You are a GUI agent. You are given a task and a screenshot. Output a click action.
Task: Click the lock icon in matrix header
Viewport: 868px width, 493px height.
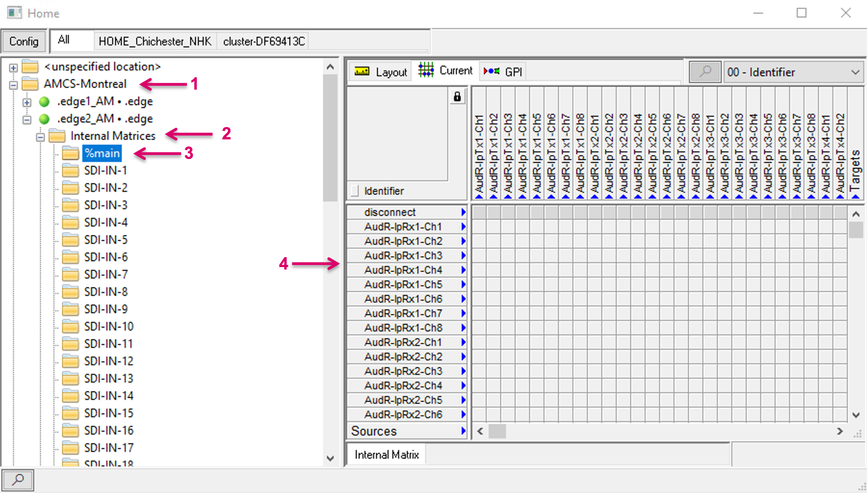click(x=457, y=97)
